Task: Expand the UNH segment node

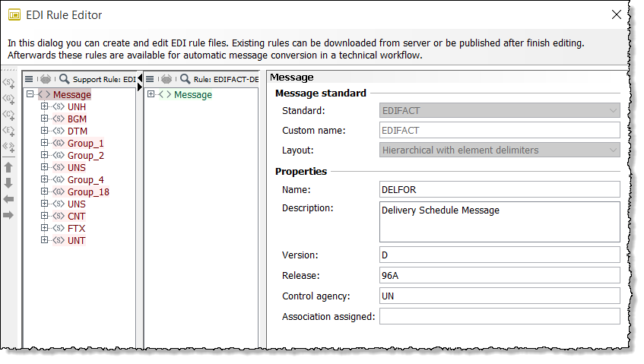Action: pyautogui.click(x=44, y=107)
